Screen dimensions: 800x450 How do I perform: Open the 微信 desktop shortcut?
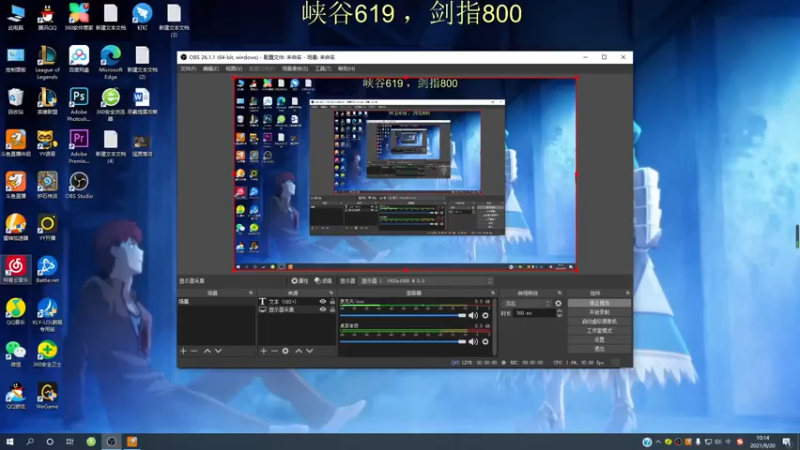pos(16,354)
